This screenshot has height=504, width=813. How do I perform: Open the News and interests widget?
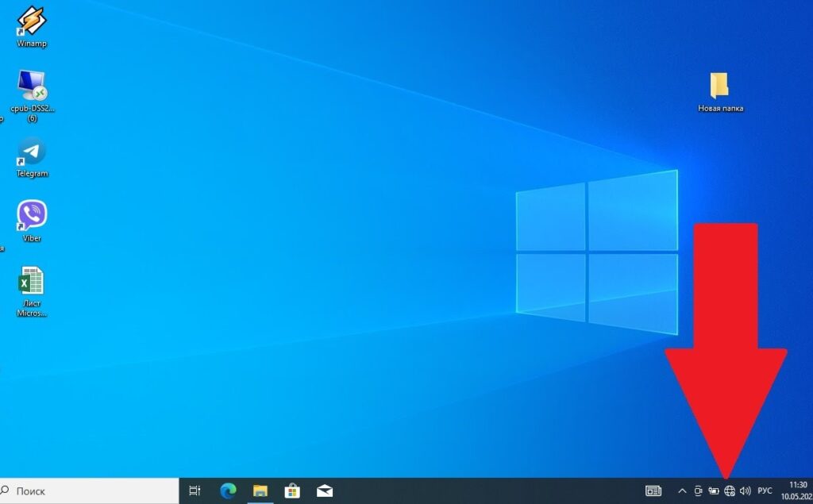tap(653, 491)
